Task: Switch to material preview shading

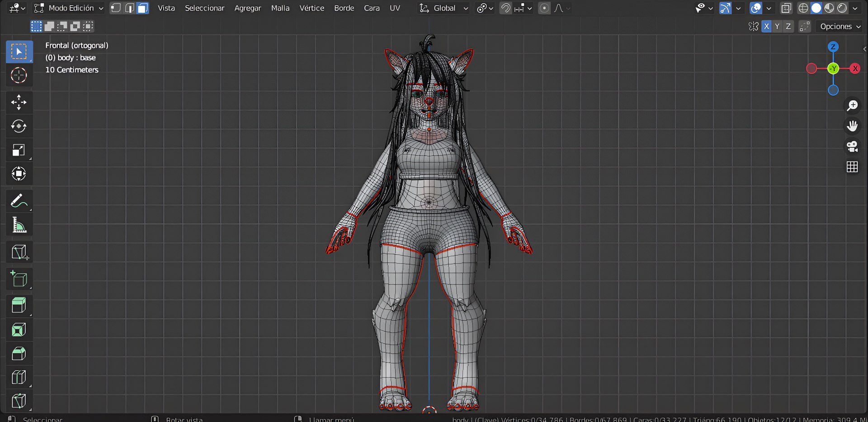Action: click(829, 8)
